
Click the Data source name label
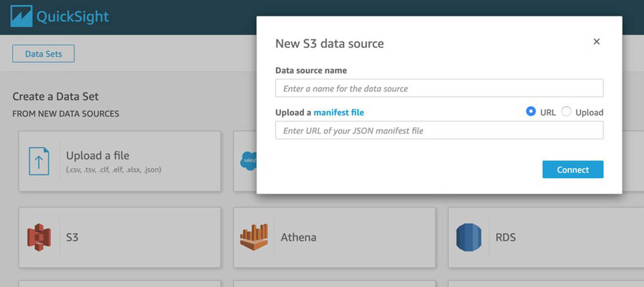(x=311, y=71)
